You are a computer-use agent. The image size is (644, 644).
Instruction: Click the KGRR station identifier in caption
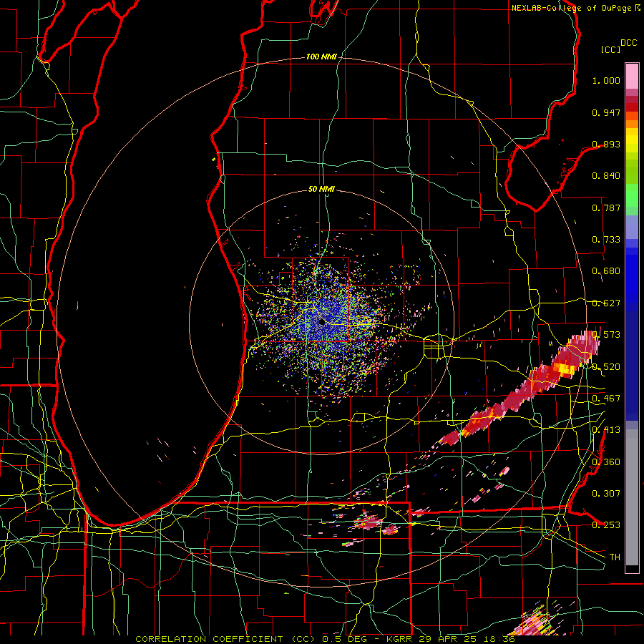click(x=401, y=639)
